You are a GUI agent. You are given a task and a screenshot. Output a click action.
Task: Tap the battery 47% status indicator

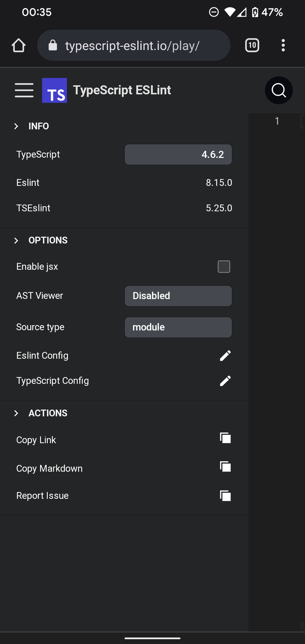click(x=267, y=12)
